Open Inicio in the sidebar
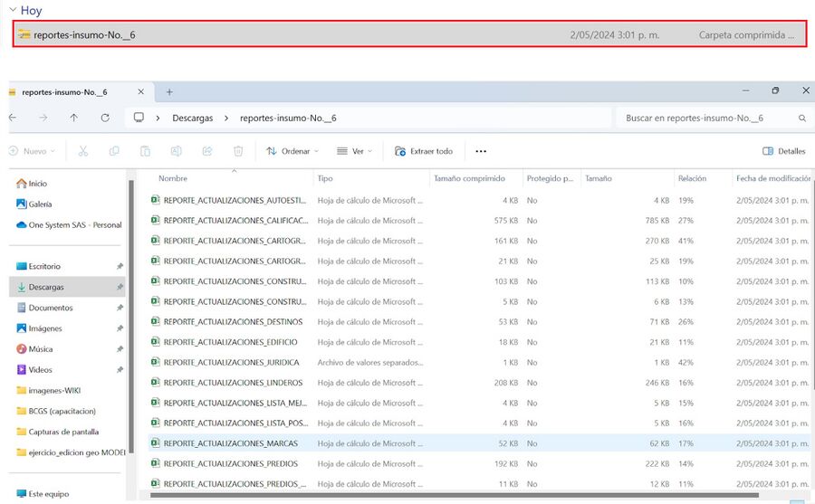The height and width of the screenshot is (504, 815). tap(32, 184)
